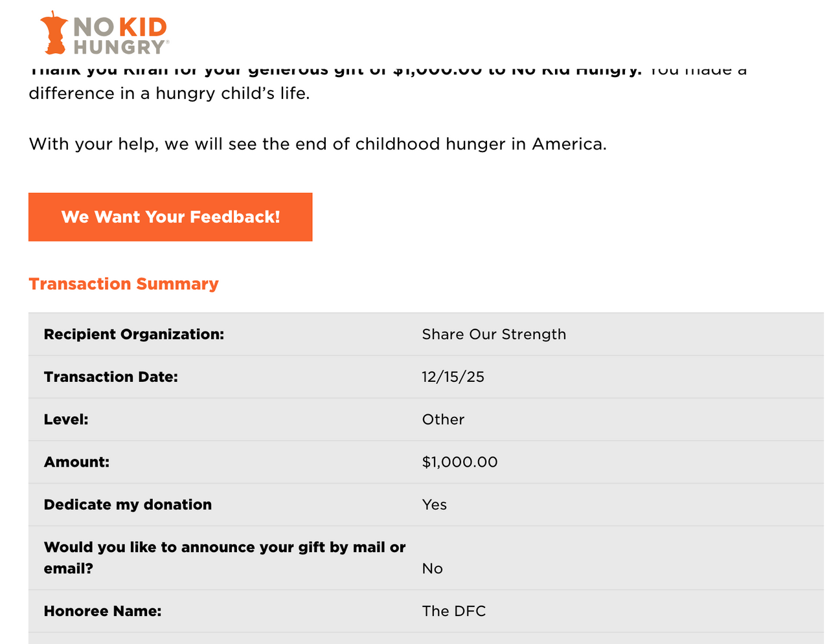Click the childhood hunger in America sentence

pos(318,144)
